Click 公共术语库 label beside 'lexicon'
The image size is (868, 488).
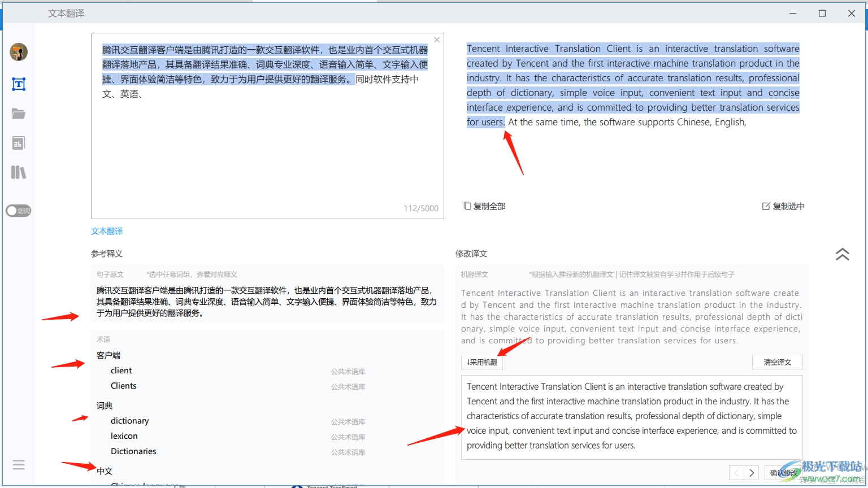(x=348, y=437)
